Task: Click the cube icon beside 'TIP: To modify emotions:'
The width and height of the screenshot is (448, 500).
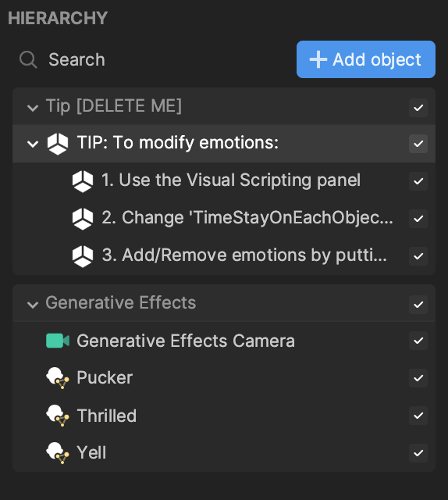Action: coord(58,144)
